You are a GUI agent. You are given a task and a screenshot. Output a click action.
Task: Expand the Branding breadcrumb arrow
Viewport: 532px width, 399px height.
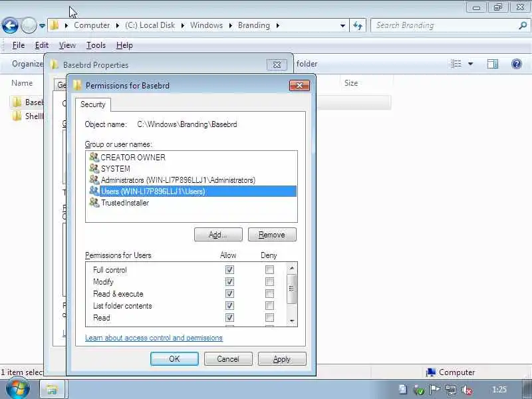278,25
